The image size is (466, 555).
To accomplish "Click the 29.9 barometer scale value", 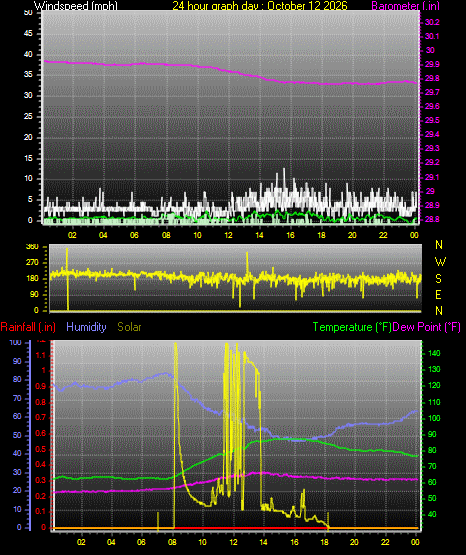I will pos(432,64).
